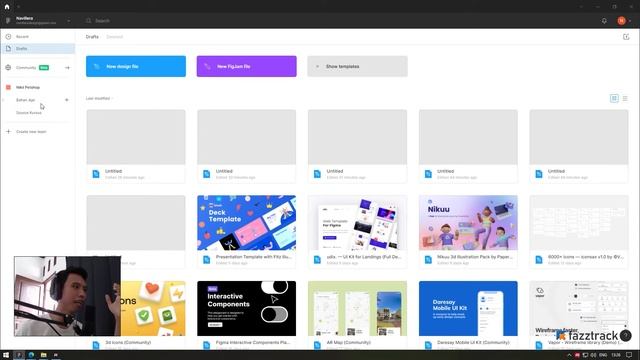Screen dimensions: 640x360
Task: Open the first Untitled file thumbnail
Action: pyautogui.click(x=136, y=137)
